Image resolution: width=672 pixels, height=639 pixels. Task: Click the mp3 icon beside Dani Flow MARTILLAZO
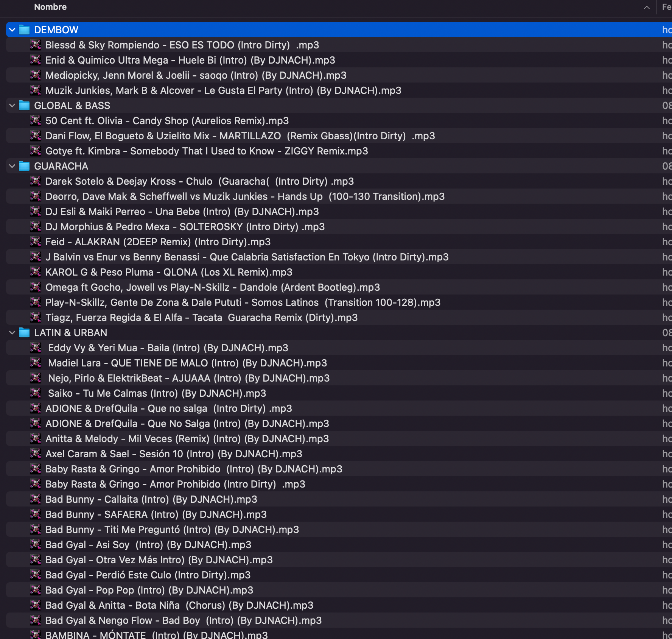[36, 136]
